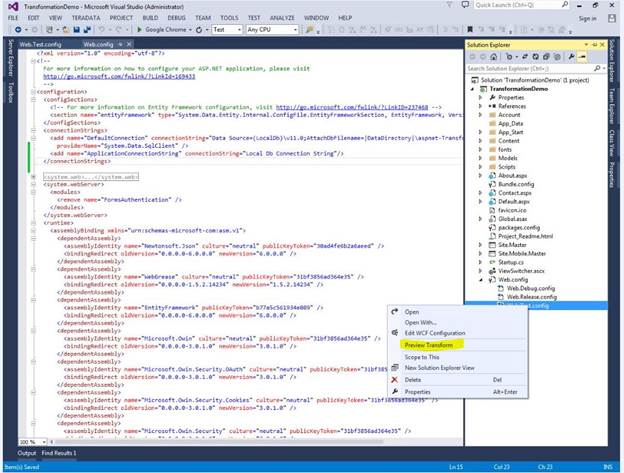The width and height of the screenshot is (624, 473).
Task: Click the Solution Explorer search magnifier icon
Action: 597,68
